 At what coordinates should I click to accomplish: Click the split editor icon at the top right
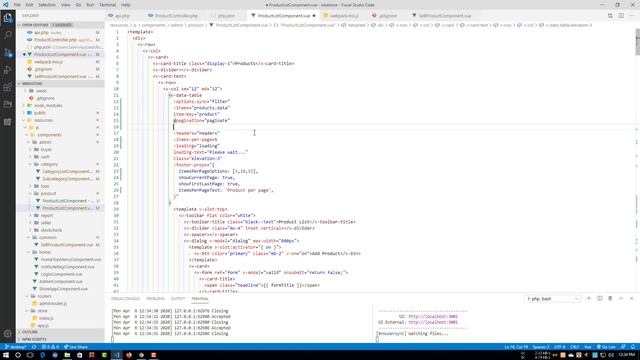click(621, 16)
